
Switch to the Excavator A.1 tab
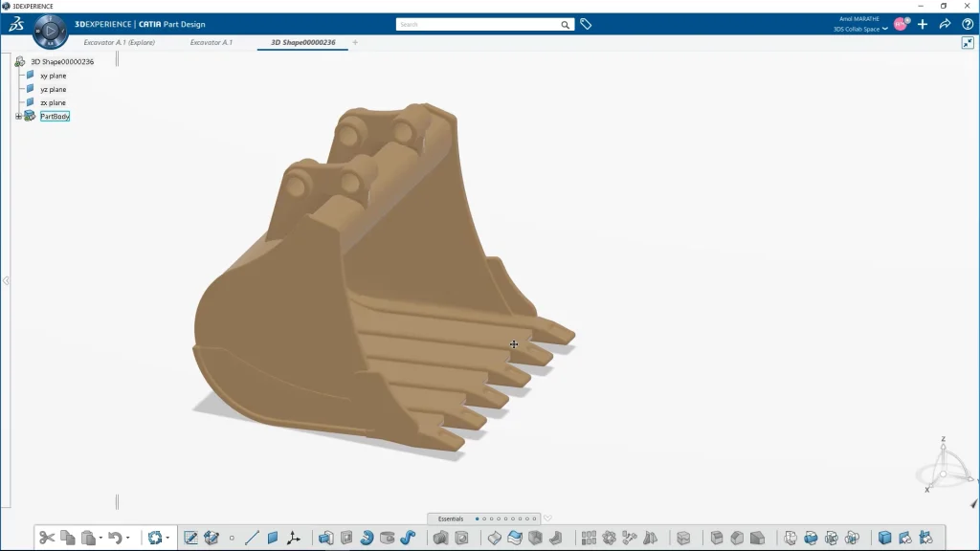(211, 42)
